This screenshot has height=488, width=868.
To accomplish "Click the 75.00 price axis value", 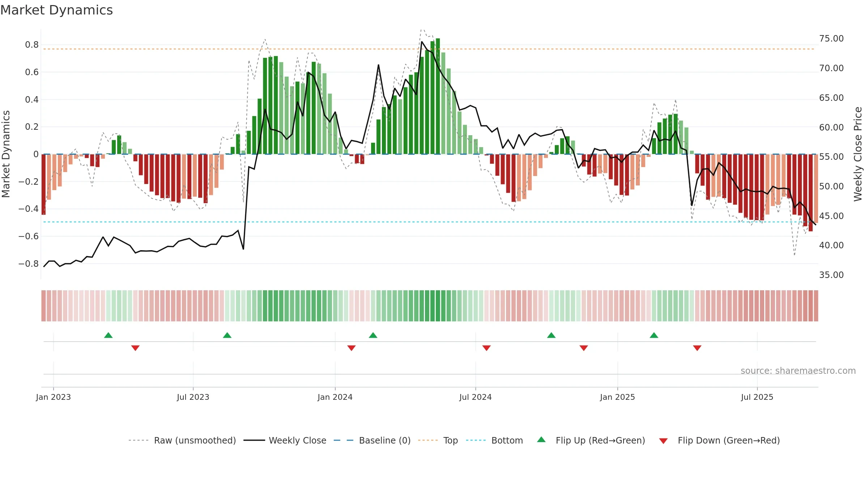I will (831, 39).
